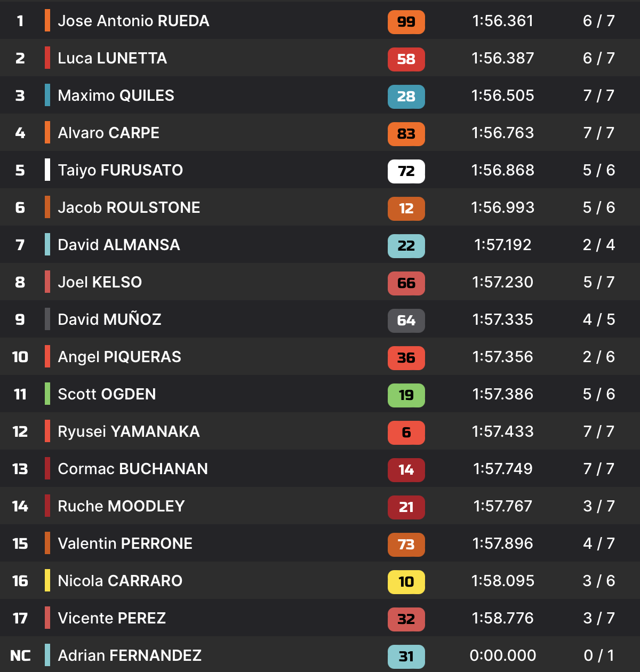Select the yellow number 10 badge

[x=406, y=582]
